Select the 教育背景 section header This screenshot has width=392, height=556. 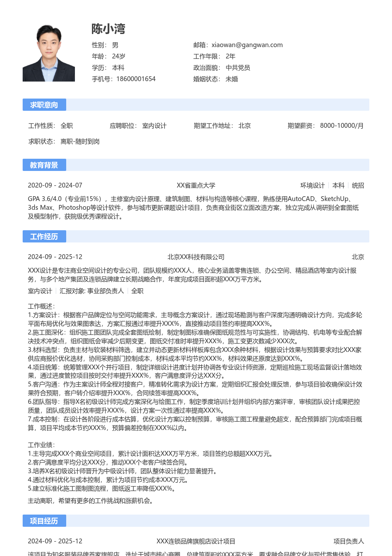44,165
